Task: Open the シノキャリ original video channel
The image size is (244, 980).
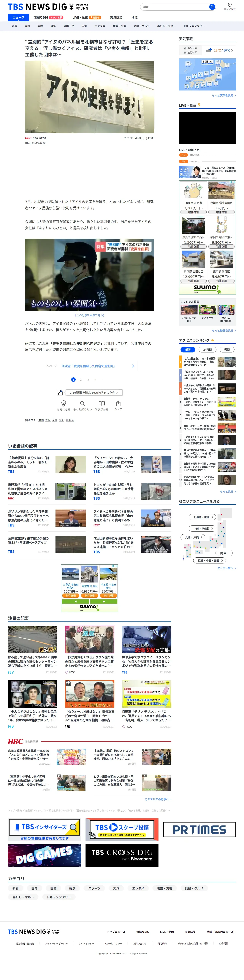Action: click(207, 312)
